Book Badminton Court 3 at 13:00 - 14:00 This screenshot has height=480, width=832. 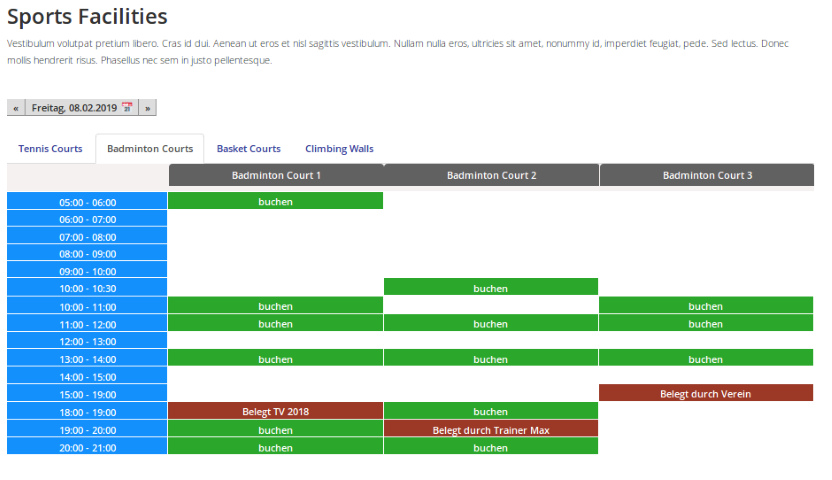point(705,359)
